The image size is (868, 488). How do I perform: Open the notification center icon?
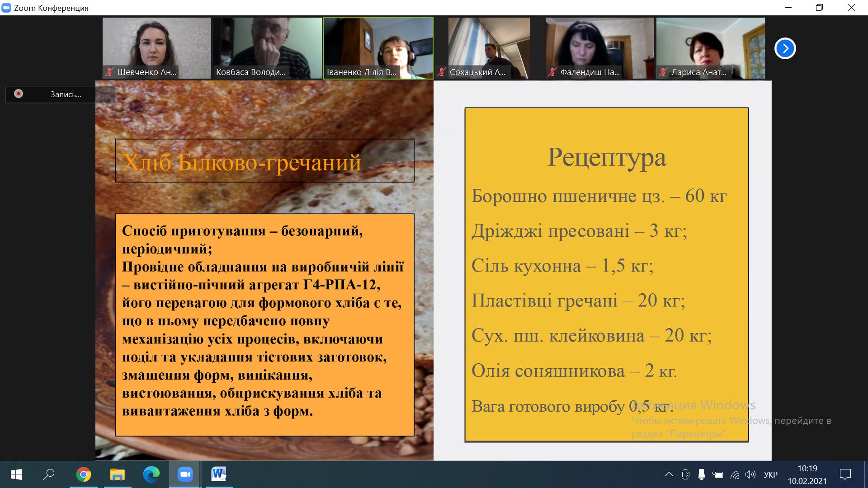[845, 474]
